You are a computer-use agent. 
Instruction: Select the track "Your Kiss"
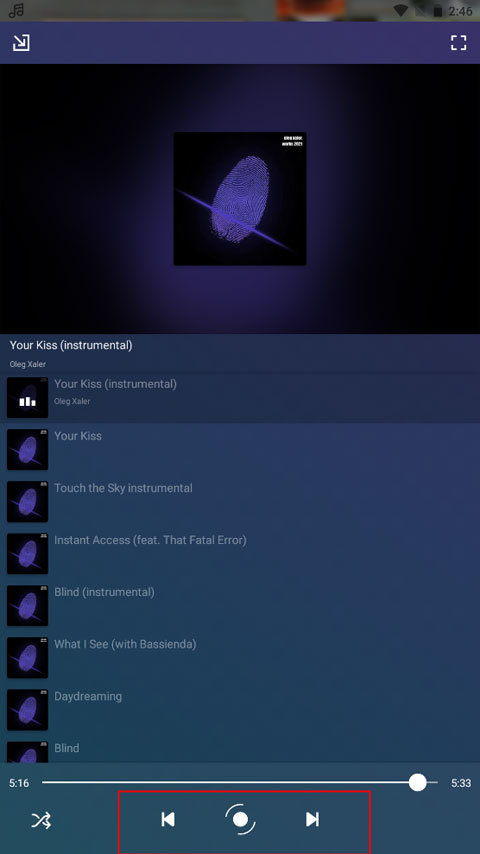[240, 449]
